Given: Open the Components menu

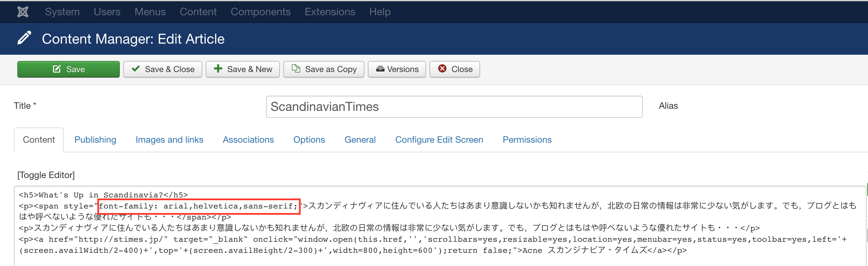Looking at the screenshot, I should 260,12.
